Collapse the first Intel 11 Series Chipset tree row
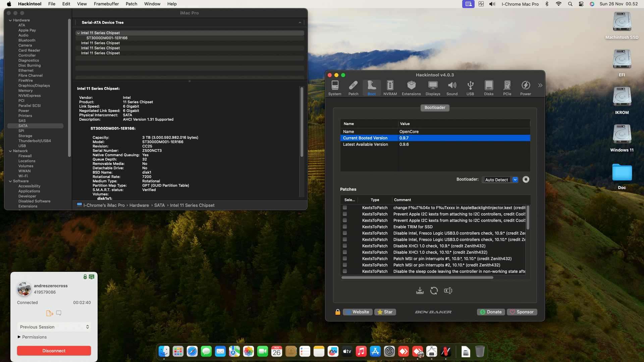 coord(78,33)
